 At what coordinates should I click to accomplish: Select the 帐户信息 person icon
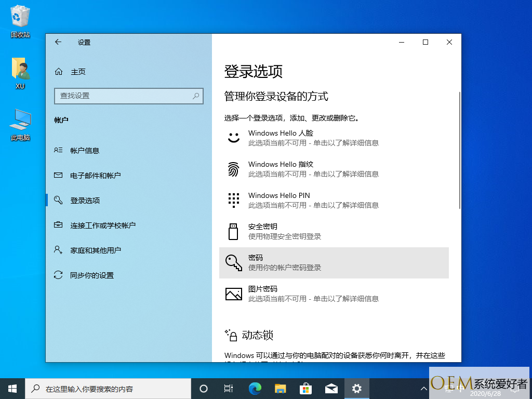pyautogui.click(x=58, y=150)
